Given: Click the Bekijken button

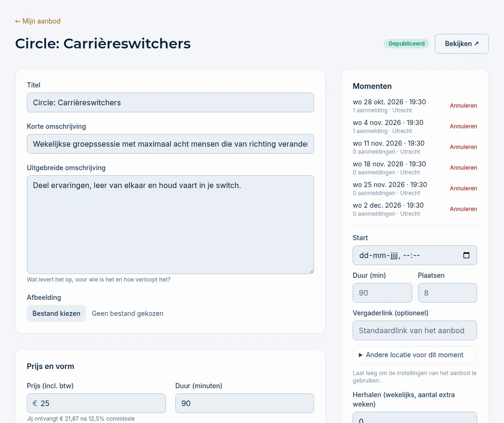Looking at the screenshot, I should click(462, 44).
